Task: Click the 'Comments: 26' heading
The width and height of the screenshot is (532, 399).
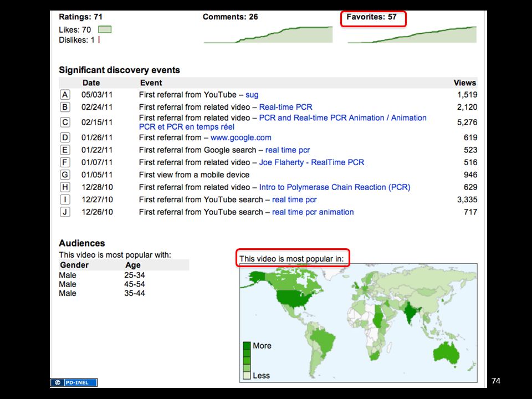Action: [231, 17]
